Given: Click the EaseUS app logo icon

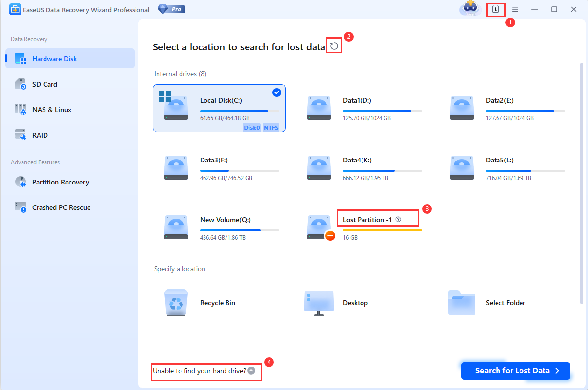Looking at the screenshot, I should (x=15, y=9).
